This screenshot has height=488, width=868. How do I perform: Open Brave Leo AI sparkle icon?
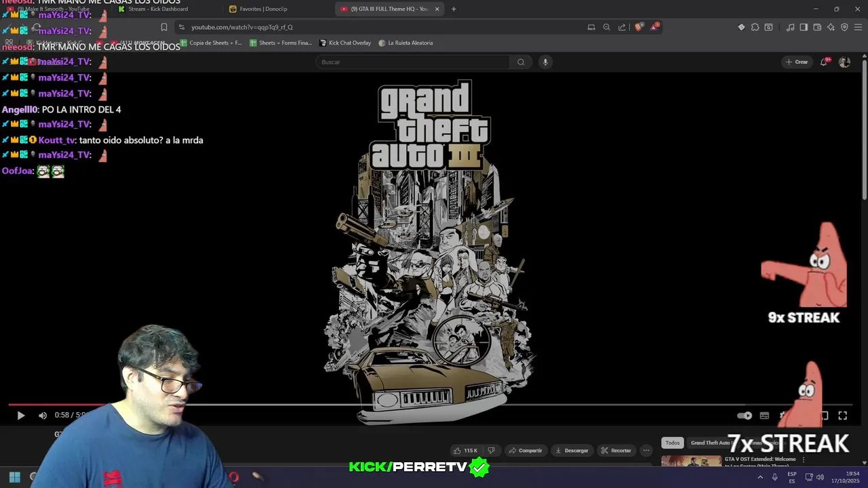831,27
